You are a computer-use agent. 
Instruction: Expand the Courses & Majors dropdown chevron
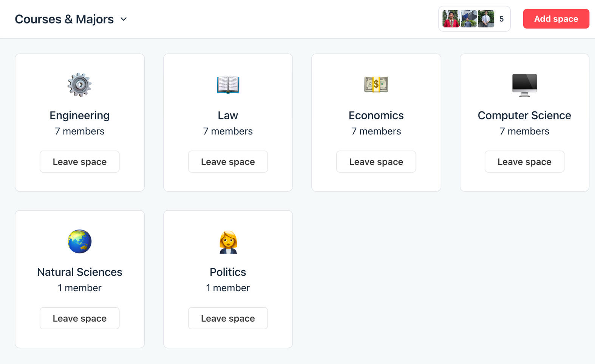tap(124, 19)
